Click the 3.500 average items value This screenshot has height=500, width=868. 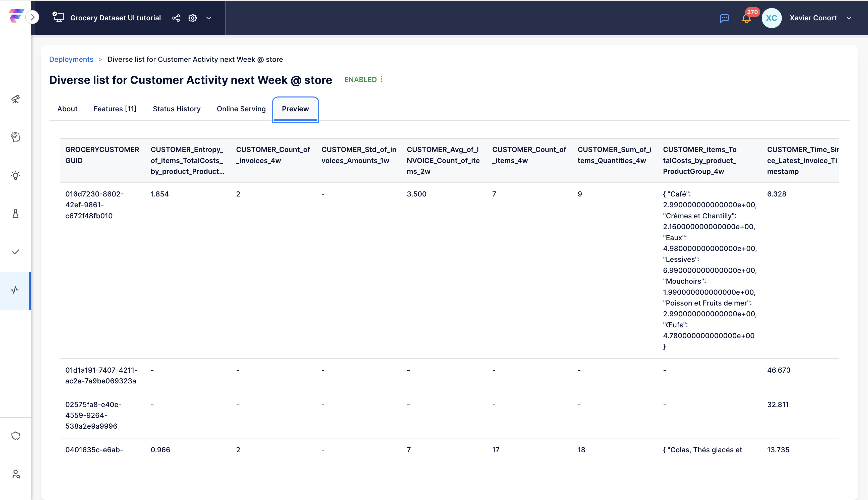[416, 194]
